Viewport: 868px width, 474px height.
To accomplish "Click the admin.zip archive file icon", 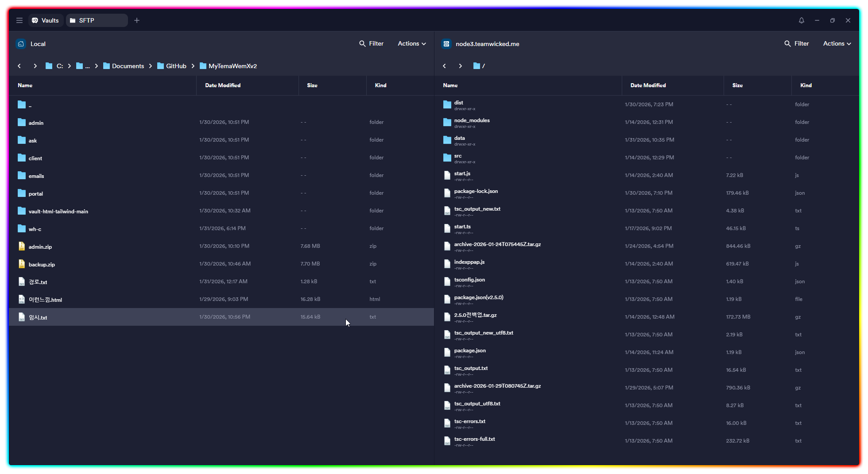I will coord(22,247).
